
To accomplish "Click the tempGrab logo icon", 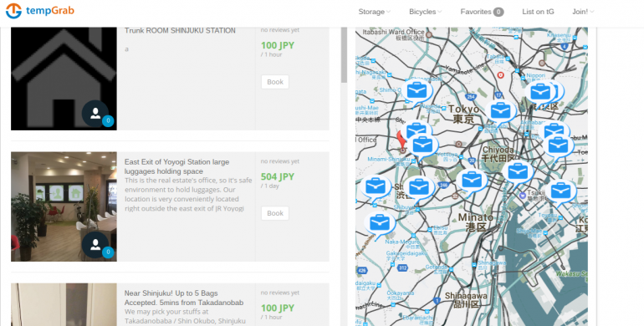I will pos(13,11).
